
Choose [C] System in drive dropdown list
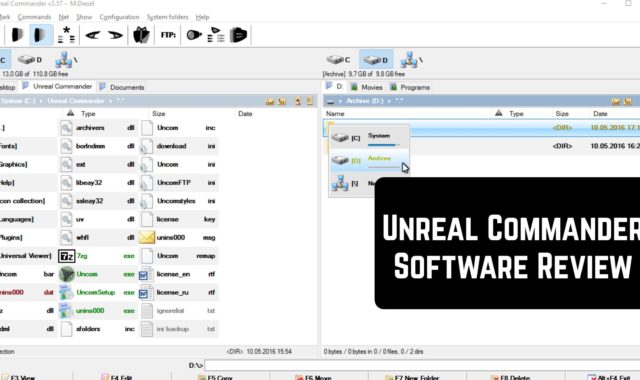(x=369, y=138)
